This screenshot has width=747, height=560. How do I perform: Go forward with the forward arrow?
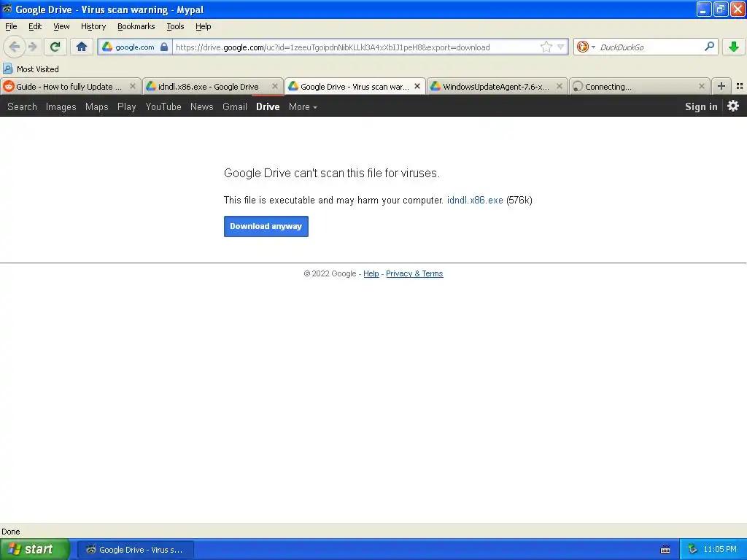pyautogui.click(x=33, y=47)
